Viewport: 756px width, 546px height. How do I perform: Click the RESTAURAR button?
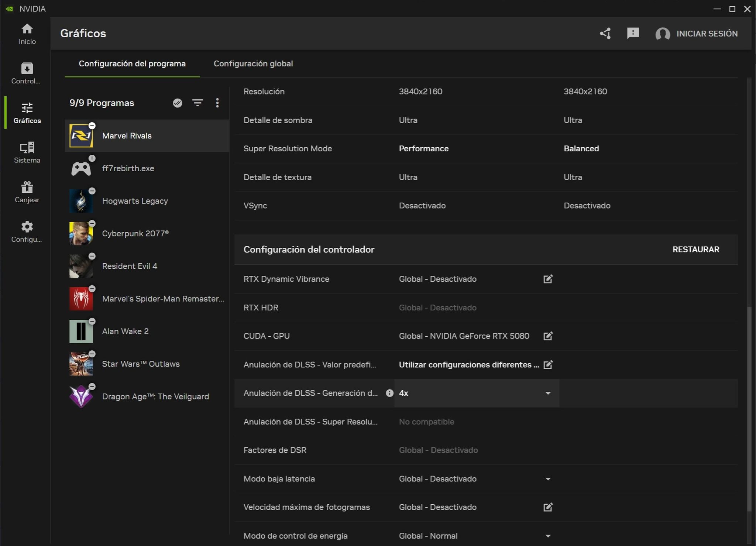pyautogui.click(x=695, y=250)
